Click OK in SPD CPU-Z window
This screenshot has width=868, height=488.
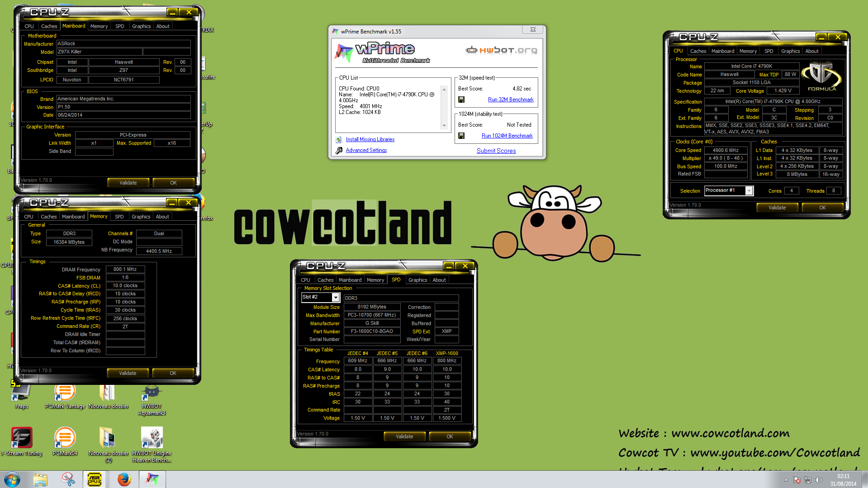pos(450,436)
